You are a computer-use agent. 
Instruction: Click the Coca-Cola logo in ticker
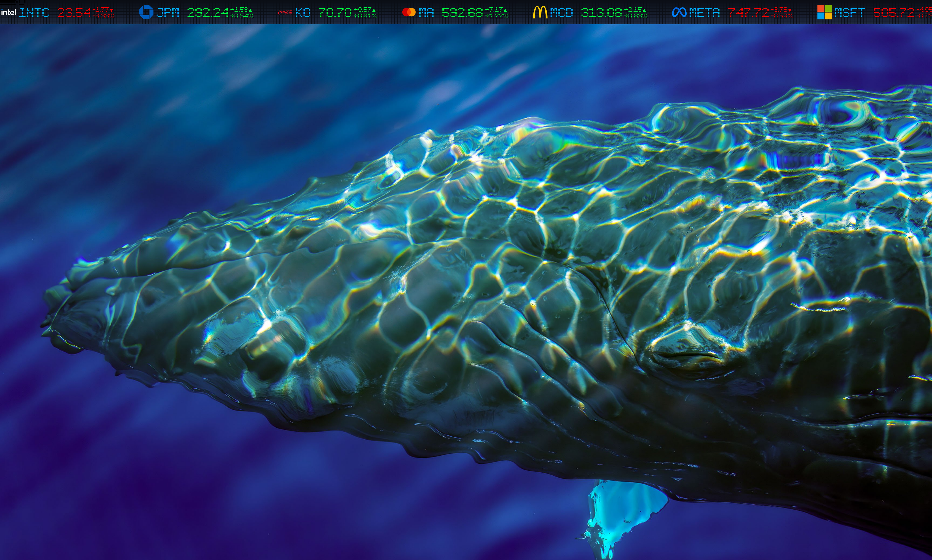pos(285,12)
